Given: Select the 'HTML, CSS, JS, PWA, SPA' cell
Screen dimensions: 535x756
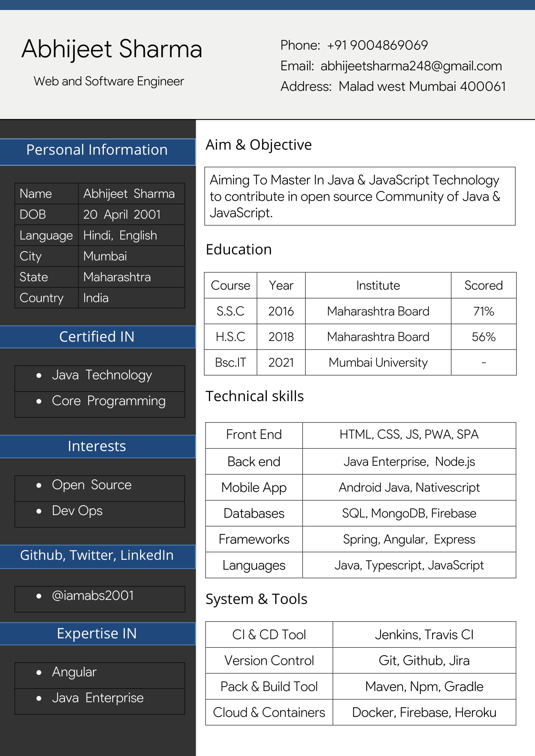Looking at the screenshot, I should click(x=409, y=435).
